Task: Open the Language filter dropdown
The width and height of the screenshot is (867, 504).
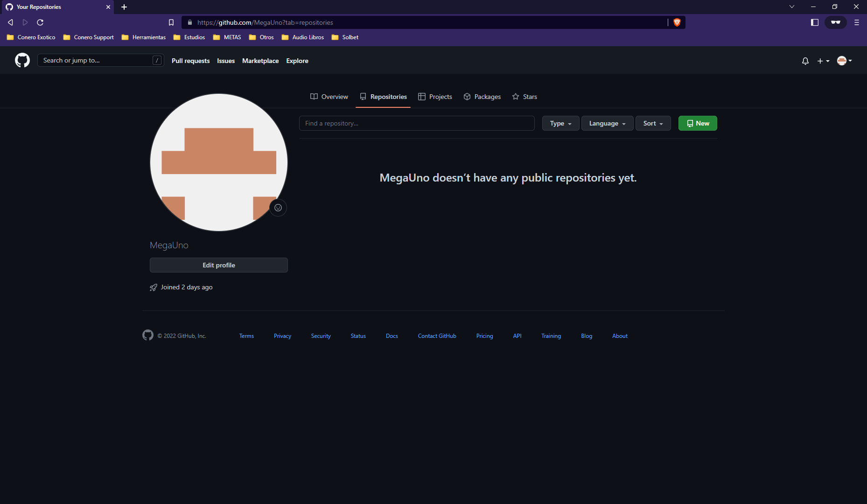Action: [x=607, y=123]
